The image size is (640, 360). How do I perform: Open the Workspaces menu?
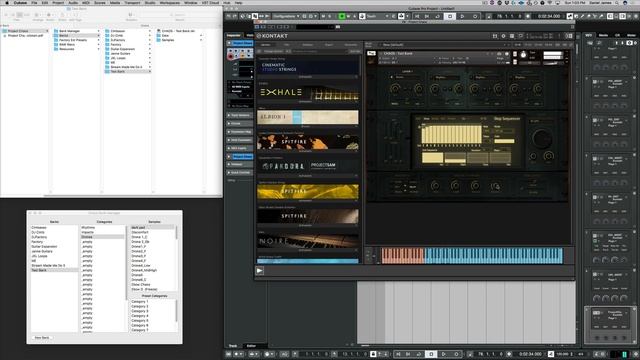point(169,2)
